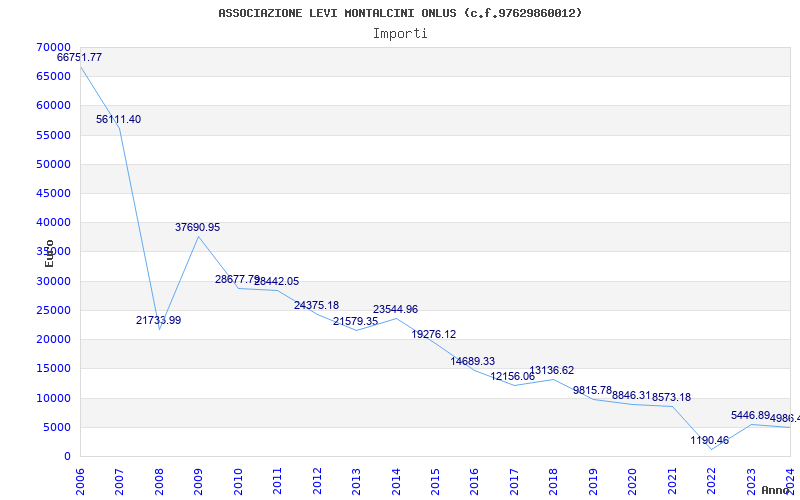Viewport: 800px width, 500px height.
Task: Select year 2006 on x-axis
Action: (80, 481)
